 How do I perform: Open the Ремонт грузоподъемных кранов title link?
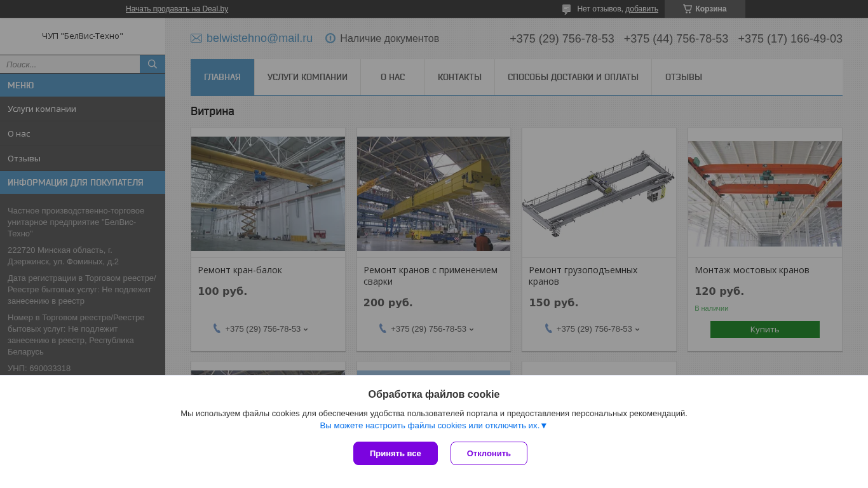pos(583,276)
